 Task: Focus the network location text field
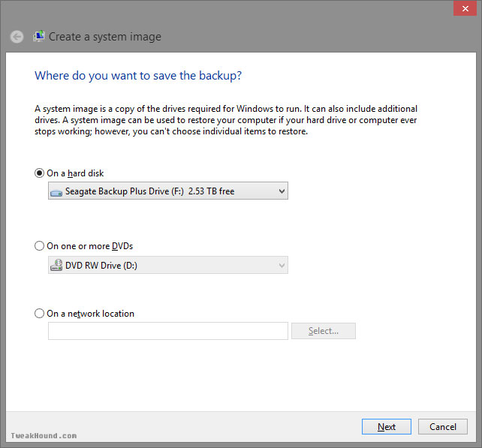coord(168,331)
